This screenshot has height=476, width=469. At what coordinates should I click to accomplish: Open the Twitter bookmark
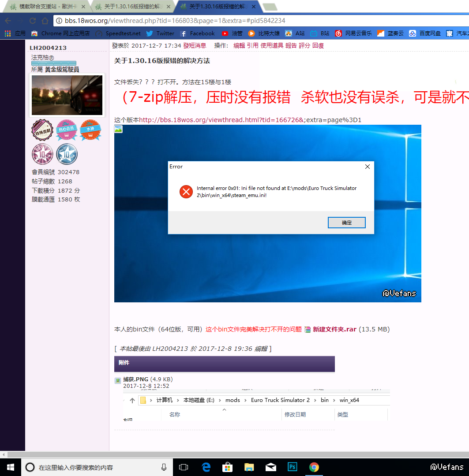click(160, 33)
